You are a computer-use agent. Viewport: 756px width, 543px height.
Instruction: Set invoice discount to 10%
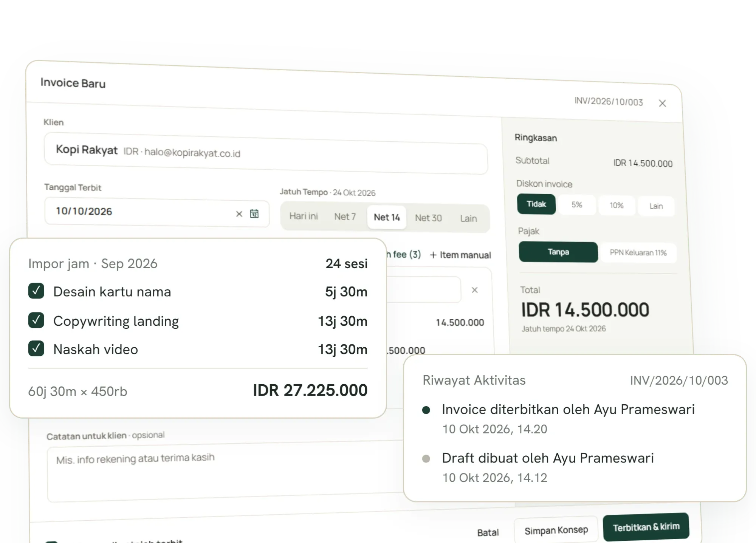click(x=617, y=206)
